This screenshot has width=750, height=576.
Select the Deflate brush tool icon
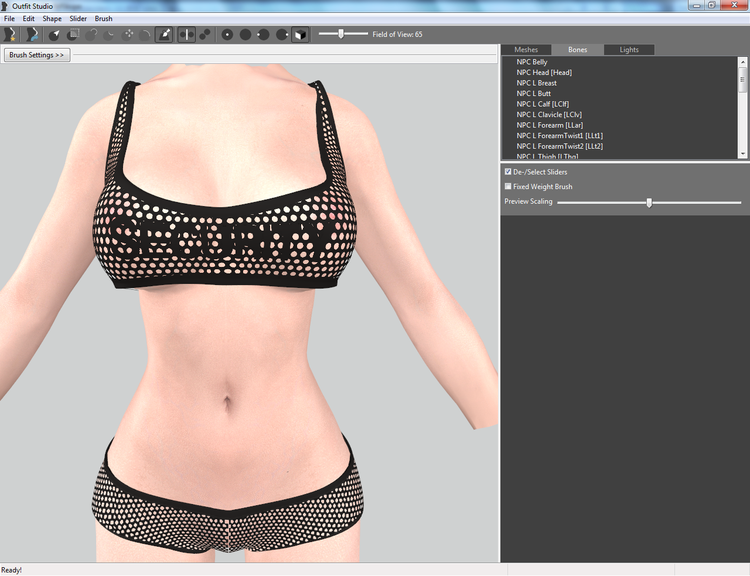click(109, 34)
